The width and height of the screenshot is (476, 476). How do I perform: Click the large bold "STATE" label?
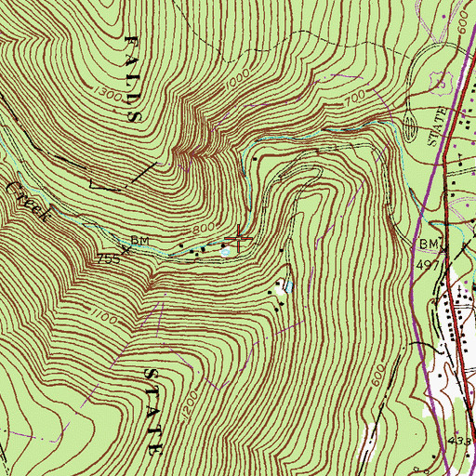[153, 411]
